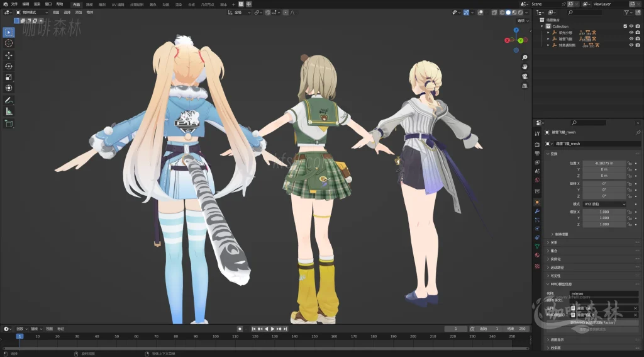Toggle viewport overlays button
The width and height of the screenshot is (644, 357).
click(x=480, y=13)
